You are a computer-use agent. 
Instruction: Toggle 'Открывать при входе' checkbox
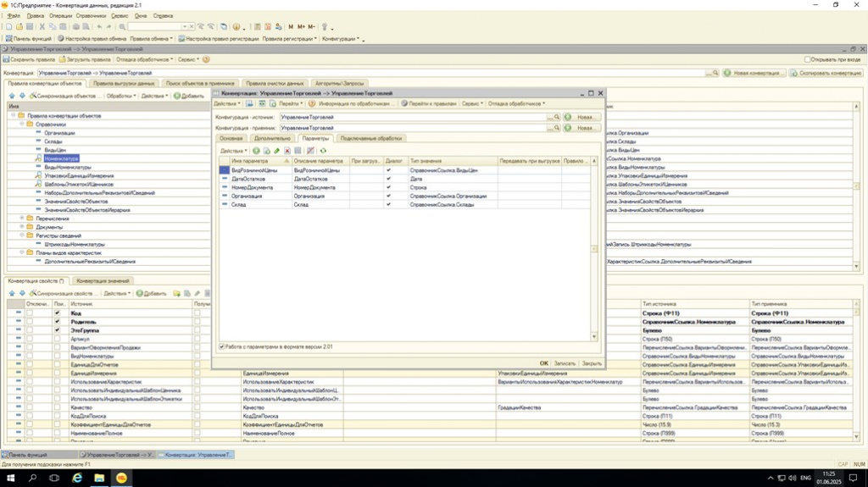coord(807,59)
